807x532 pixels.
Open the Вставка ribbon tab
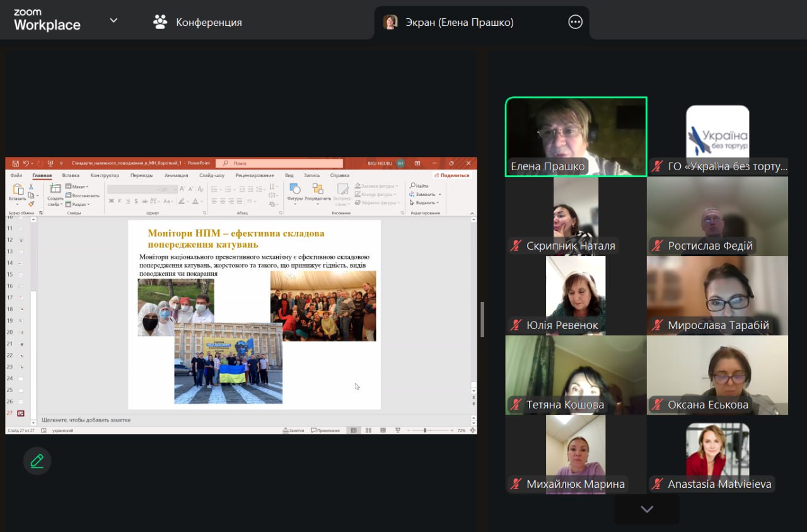pos(71,175)
